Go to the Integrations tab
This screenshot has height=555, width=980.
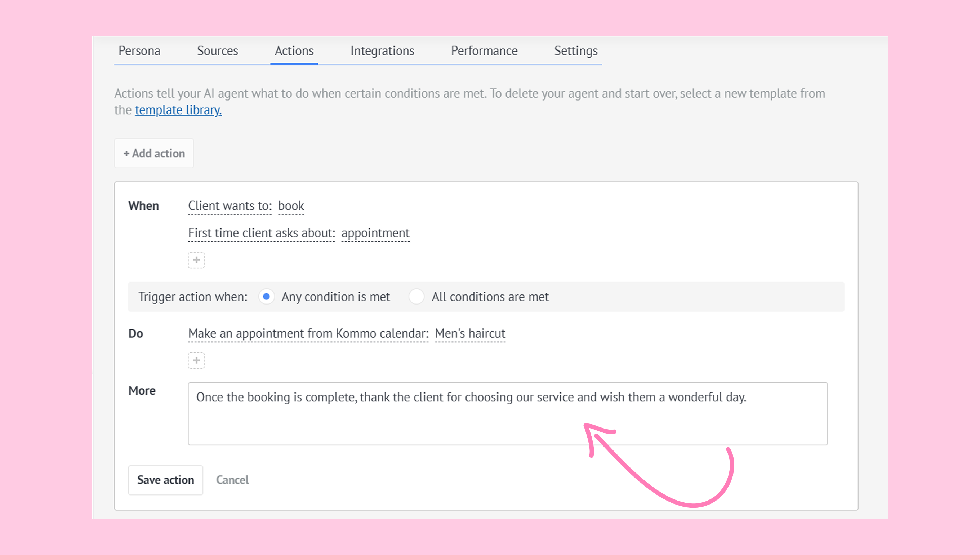pyautogui.click(x=382, y=51)
